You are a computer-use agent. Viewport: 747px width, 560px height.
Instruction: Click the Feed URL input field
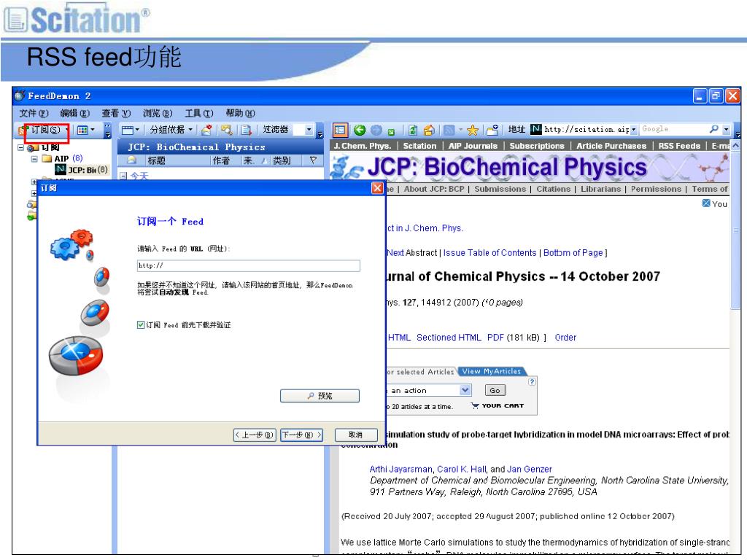[248, 265]
